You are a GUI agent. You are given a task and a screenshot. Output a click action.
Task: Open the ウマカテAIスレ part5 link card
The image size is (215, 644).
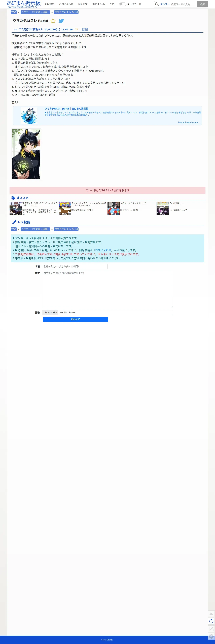107,116
